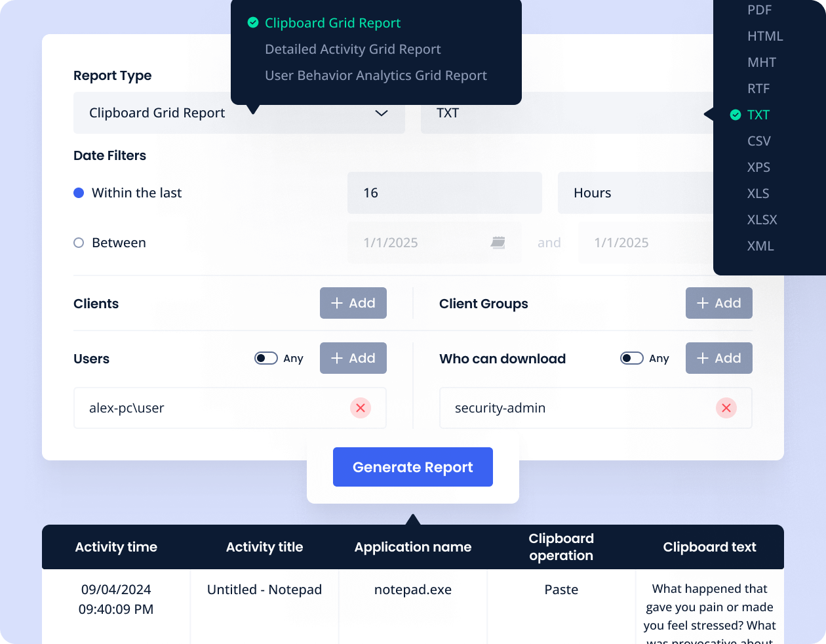Viewport: 826px width, 644px height.
Task: Click the green checkmark beside TXT format
Action: tap(736, 115)
